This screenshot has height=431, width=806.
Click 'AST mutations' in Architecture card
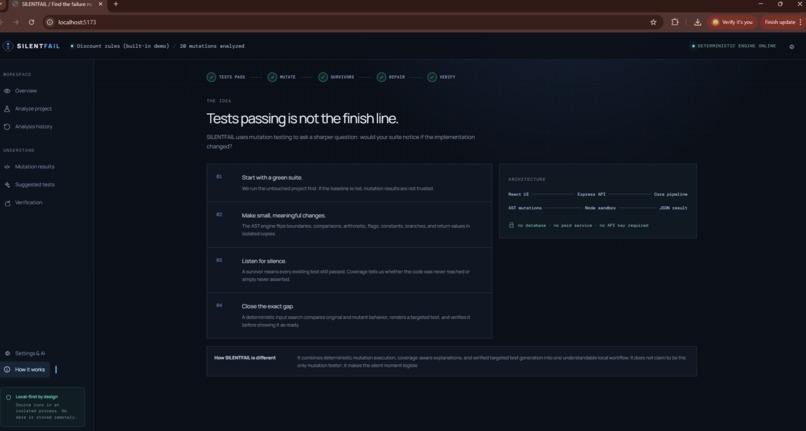pos(525,208)
